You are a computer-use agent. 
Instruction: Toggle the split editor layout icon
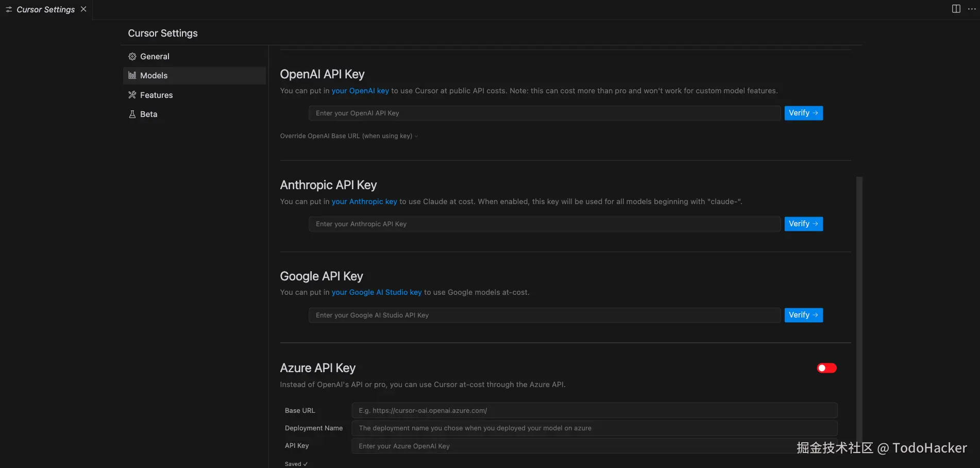(x=956, y=9)
